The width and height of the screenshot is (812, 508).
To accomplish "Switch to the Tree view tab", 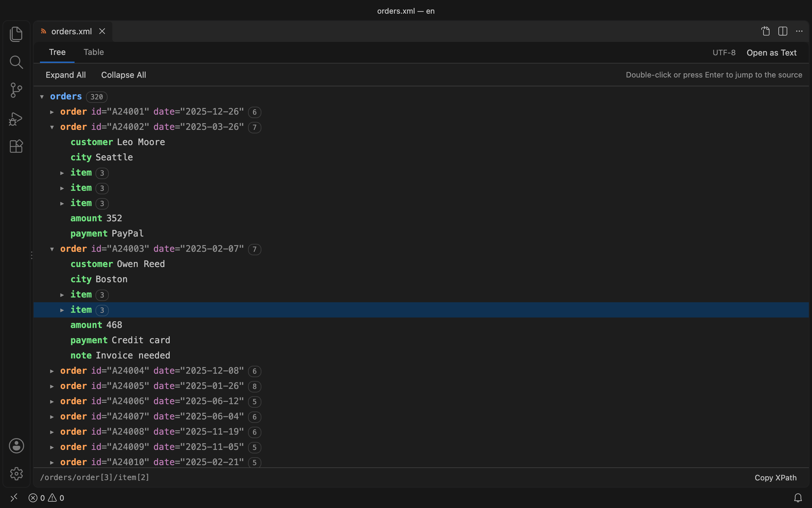I will tap(57, 52).
